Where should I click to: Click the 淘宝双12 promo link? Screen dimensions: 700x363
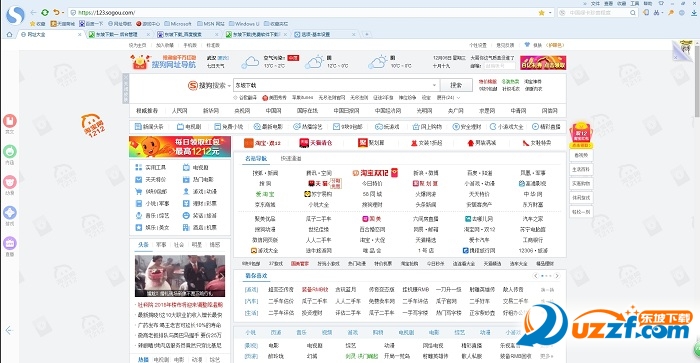pyautogui.click(x=375, y=173)
